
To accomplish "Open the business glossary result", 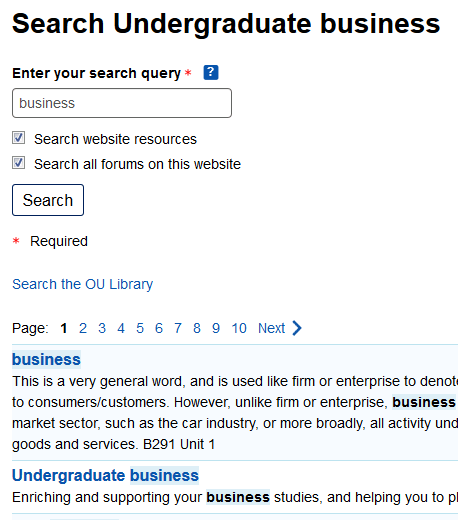I will pyautogui.click(x=46, y=359).
